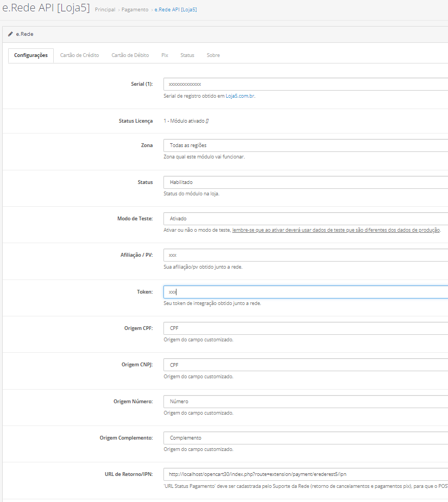Open the Origem CNPJ dropdown
Image resolution: width=448 pixels, height=502 pixels.
[306, 365]
